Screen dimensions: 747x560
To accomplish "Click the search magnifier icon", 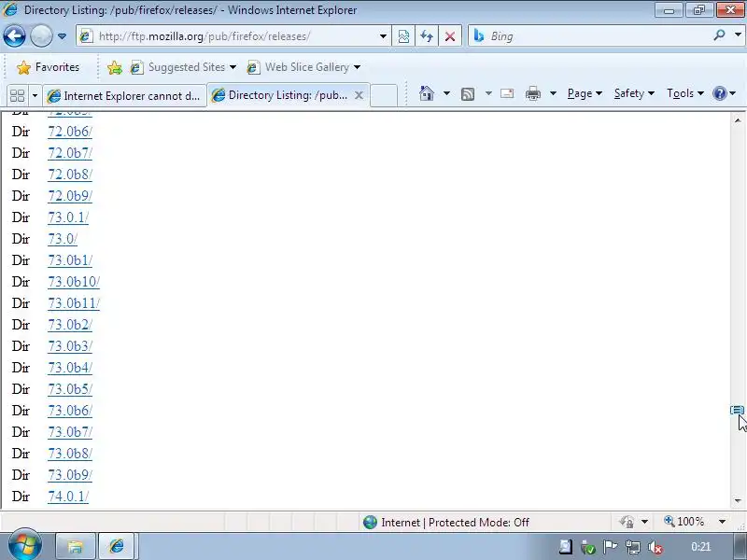I will [719, 35].
